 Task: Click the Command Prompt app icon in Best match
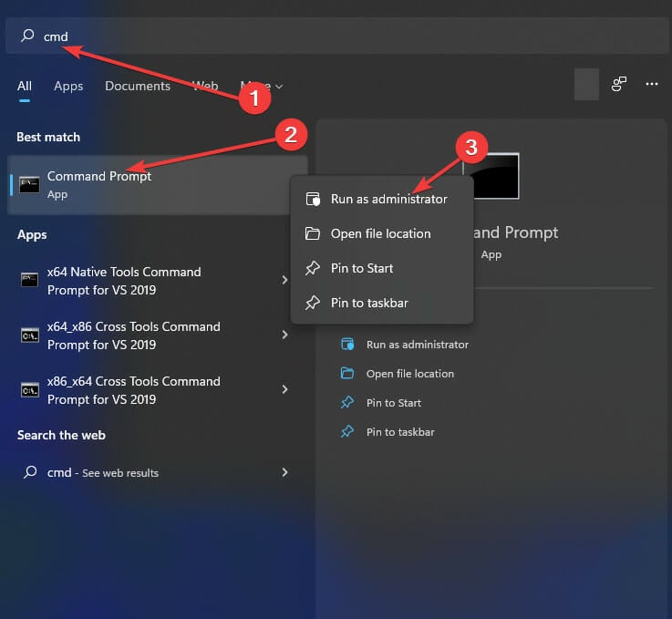click(29, 185)
